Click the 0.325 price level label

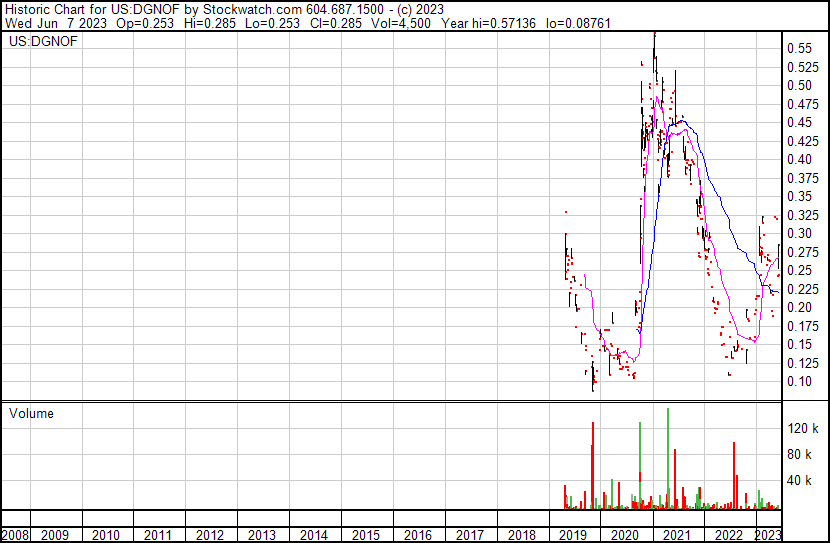(801, 215)
